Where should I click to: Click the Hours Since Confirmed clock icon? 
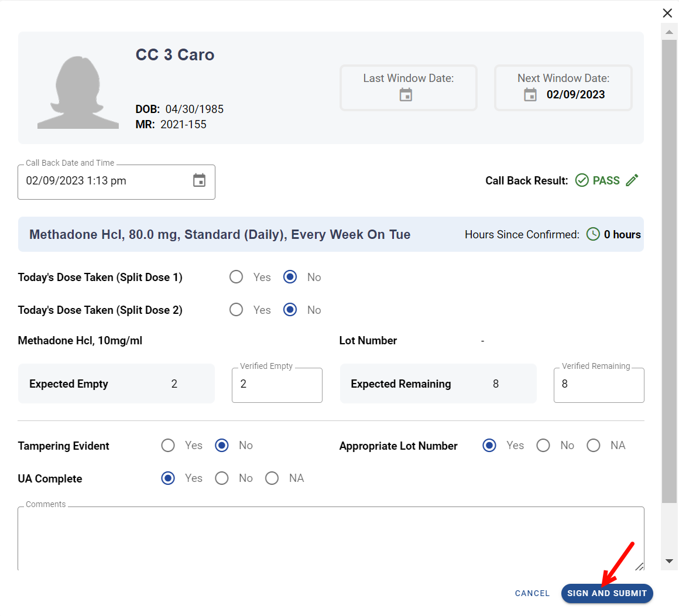(x=593, y=234)
